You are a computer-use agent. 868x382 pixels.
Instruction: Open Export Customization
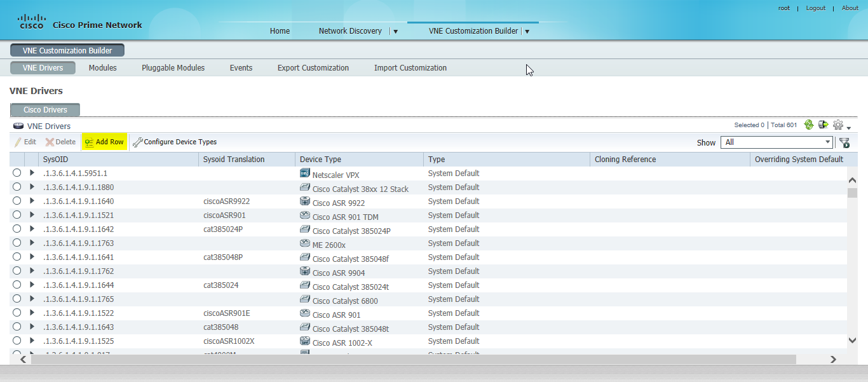pos(313,67)
